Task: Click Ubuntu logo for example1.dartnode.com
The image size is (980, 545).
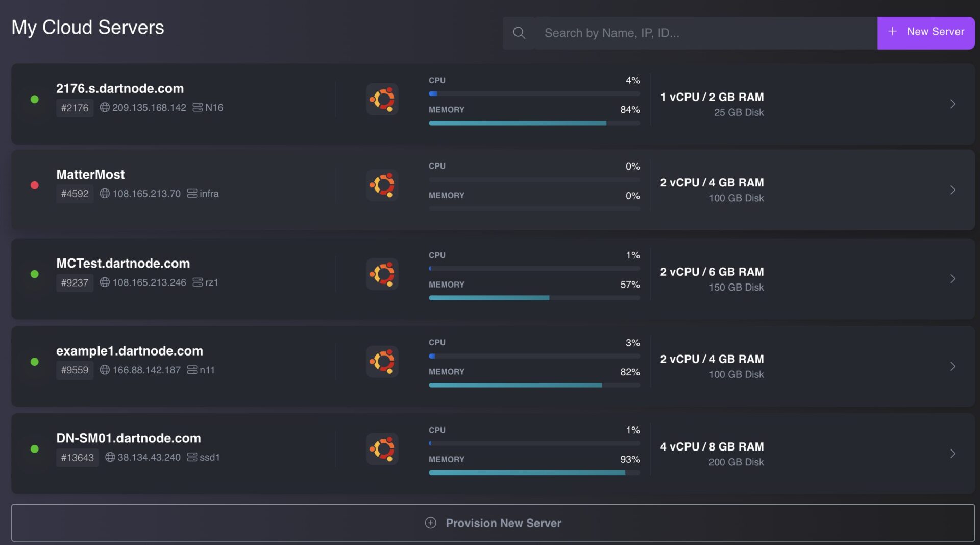Action: [382, 362]
